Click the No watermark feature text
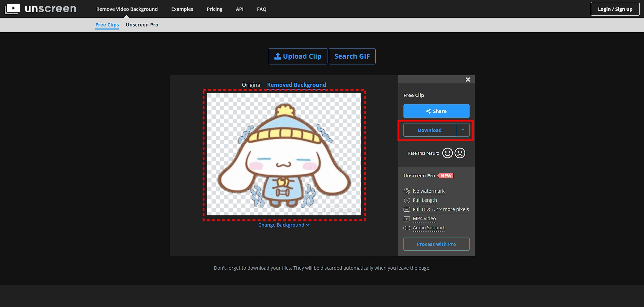This screenshot has width=644, height=307. coord(429,191)
